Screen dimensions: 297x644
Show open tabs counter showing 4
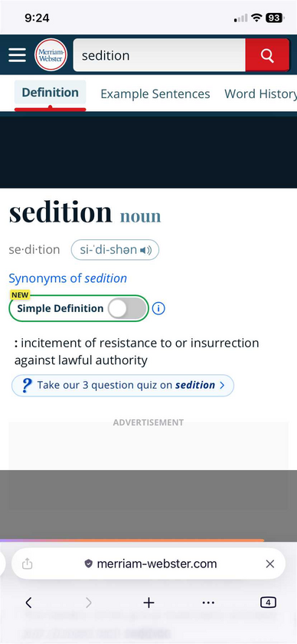coord(268,603)
